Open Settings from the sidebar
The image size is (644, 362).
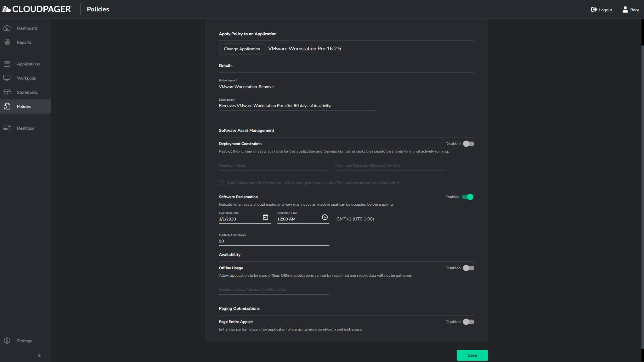[25, 341]
